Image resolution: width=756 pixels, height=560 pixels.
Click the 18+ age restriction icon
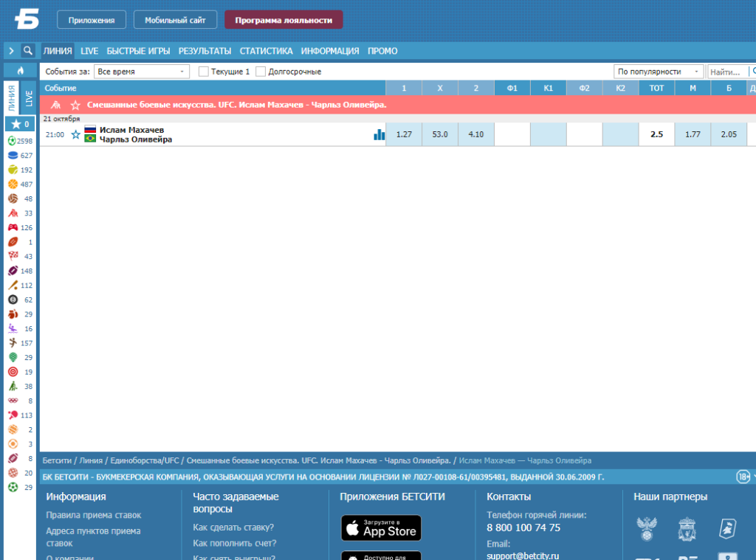tap(743, 477)
